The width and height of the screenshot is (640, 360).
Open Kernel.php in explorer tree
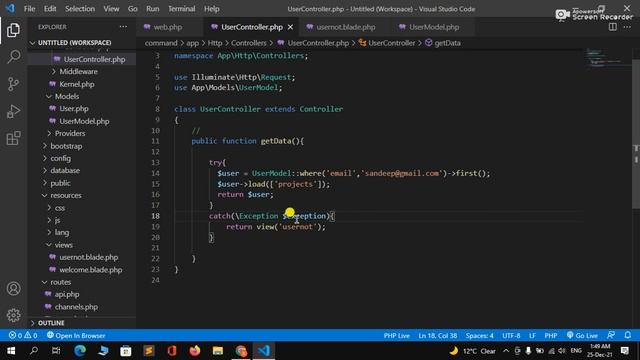pos(77,84)
